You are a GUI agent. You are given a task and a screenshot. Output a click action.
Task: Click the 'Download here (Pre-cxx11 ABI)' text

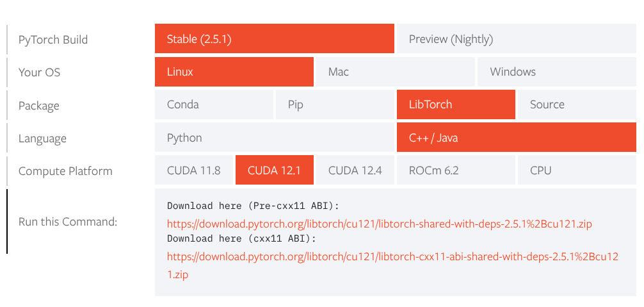(x=254, y=206)
